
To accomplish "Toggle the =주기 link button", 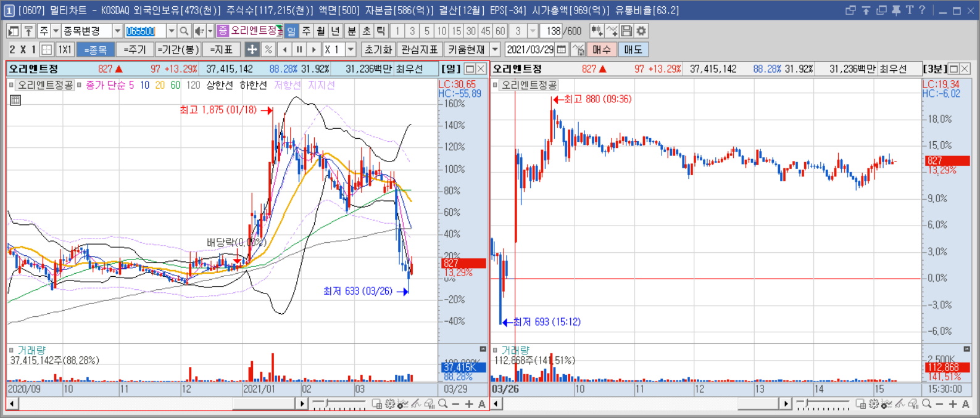I will (x=135, y=49).
